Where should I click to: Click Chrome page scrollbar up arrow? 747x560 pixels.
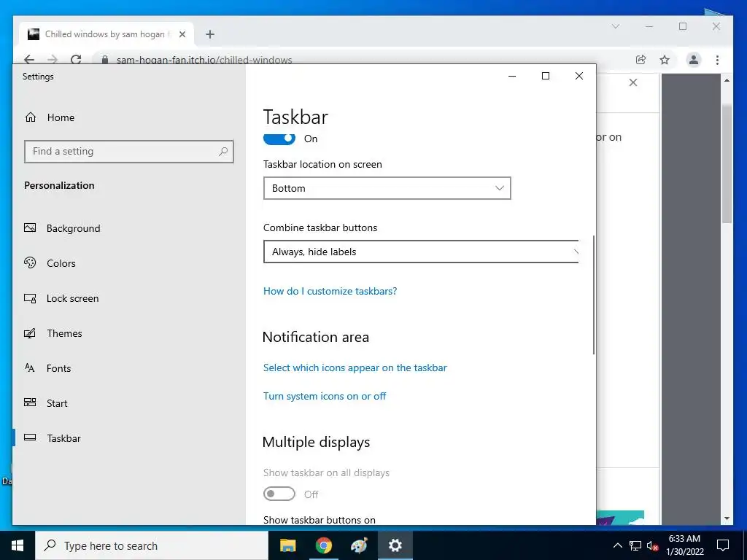coord(727,80)
